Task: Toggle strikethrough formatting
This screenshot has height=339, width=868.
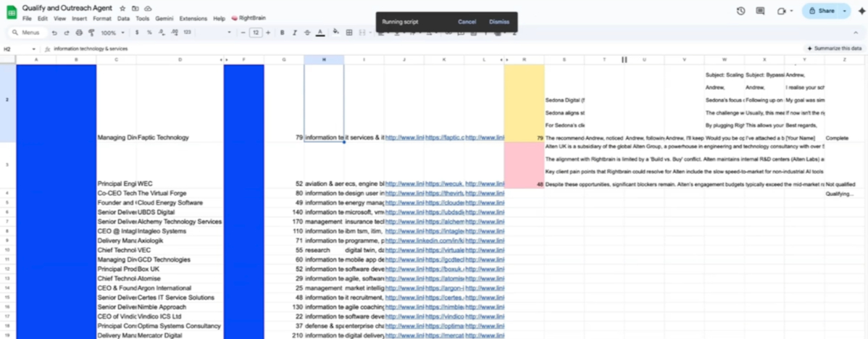Action: coord(307,33)
